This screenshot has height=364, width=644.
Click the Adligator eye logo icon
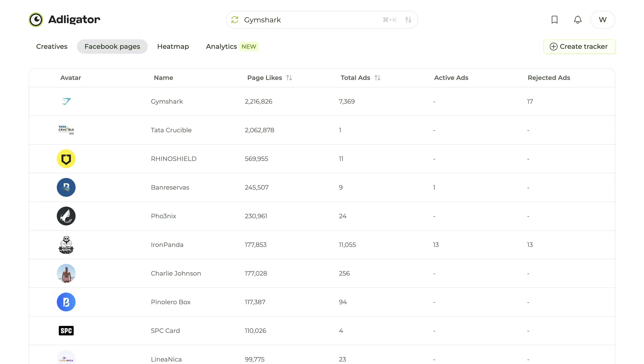[36, 19]
